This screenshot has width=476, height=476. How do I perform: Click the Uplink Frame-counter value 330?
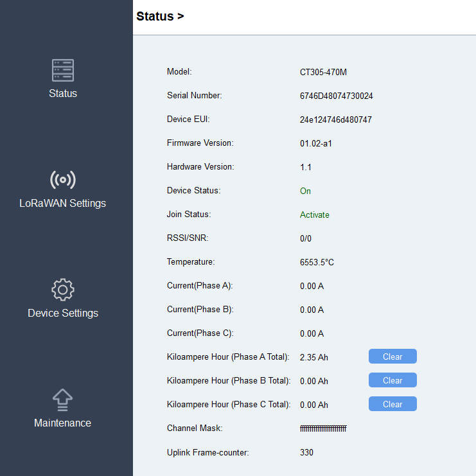point(306,453)
